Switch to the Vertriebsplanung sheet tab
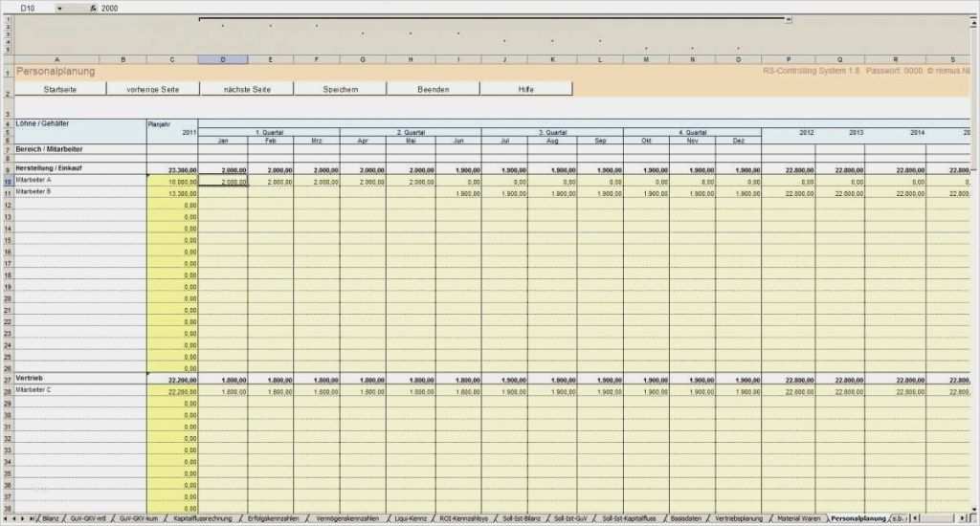This screenshot has height=526, width=980. (x=739, y=518)
